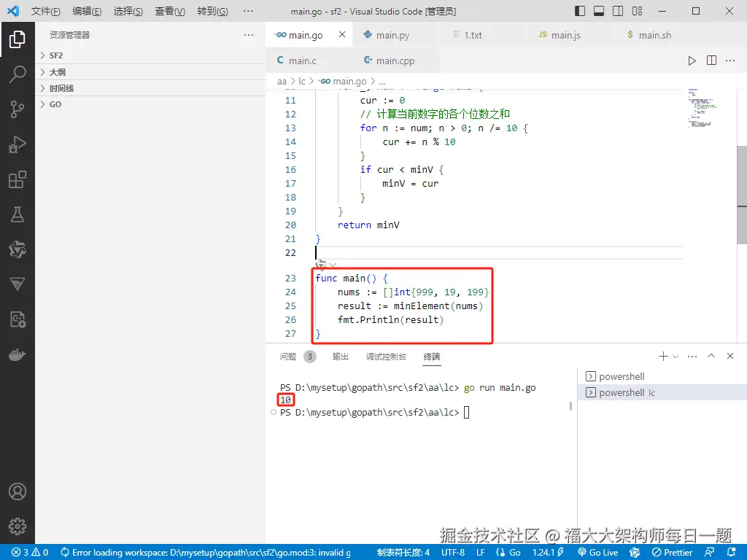Expand the SF2 folder section
The width and height of the screenshot is (747, 560).
tap(150, 55)
